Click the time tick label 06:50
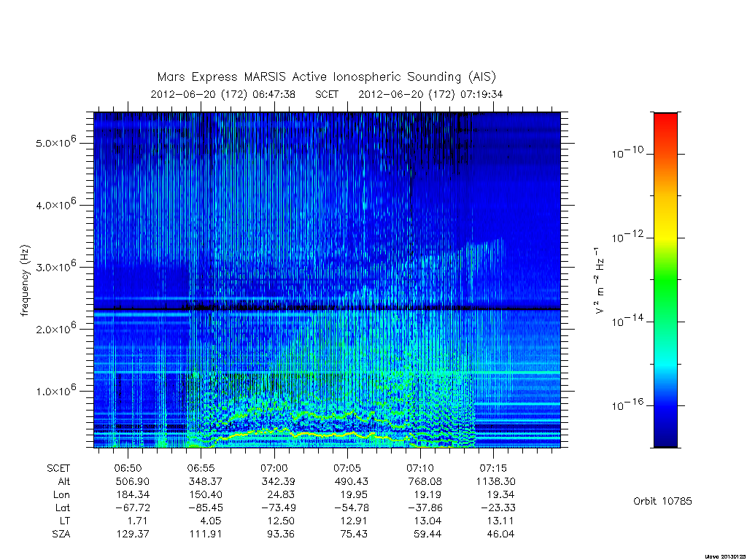The height and width of the screenshot is (560, 747). coord(128,468)
